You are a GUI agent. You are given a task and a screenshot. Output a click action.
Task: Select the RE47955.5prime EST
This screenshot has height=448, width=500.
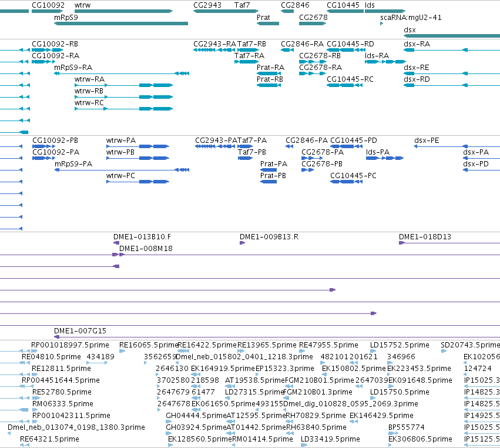pyautogui.click(x=302, y=351)
